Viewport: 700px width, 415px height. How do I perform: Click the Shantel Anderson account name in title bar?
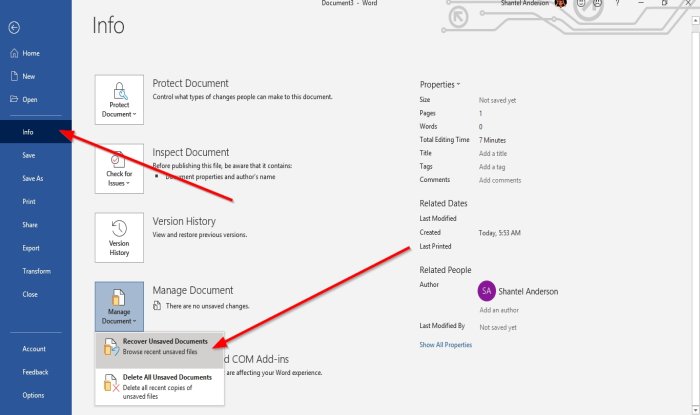tap(525, 3)
